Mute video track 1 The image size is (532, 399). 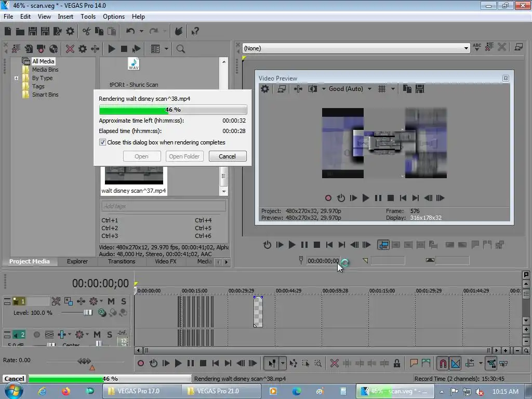click(111, 301)
